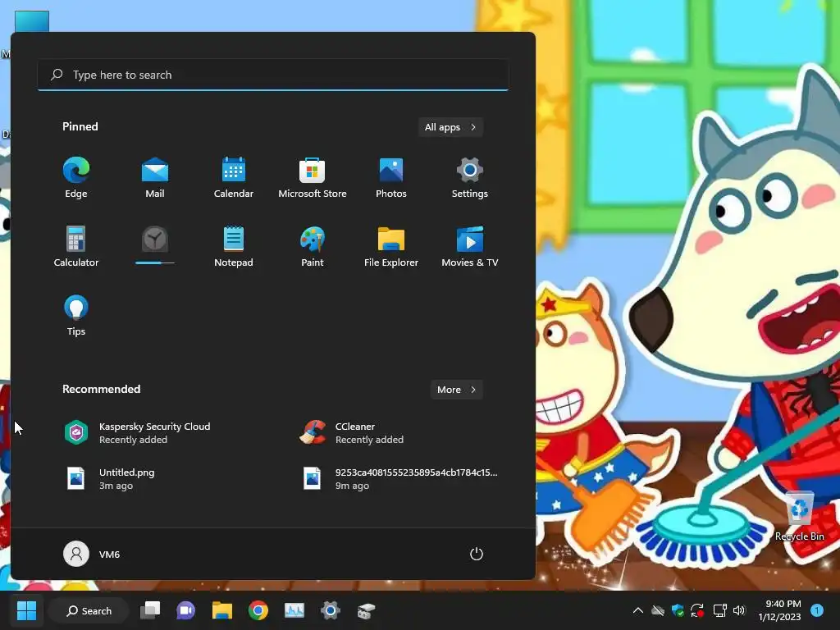Open the Edge pinned app

coord(76,178)
